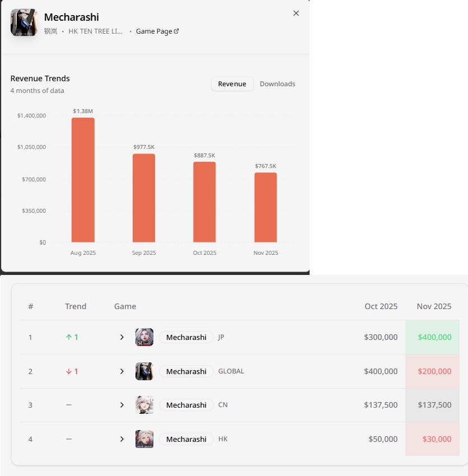Open the Game Page link

157,31
